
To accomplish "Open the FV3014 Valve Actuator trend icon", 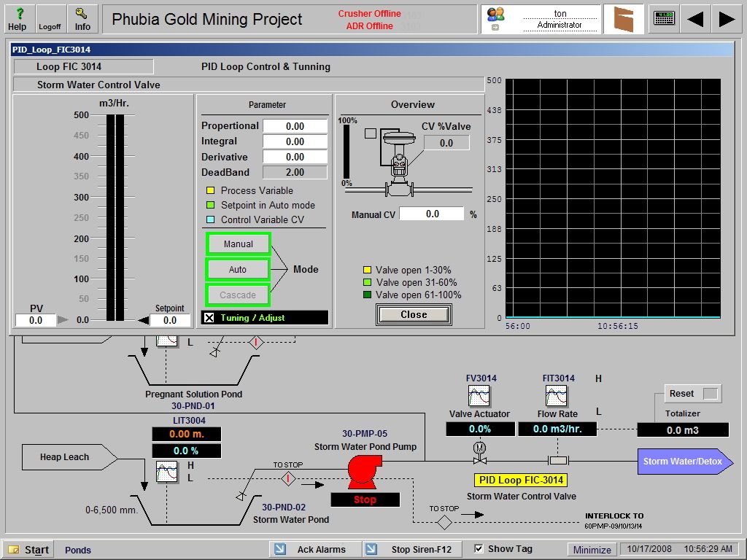I will coord(479,396).
